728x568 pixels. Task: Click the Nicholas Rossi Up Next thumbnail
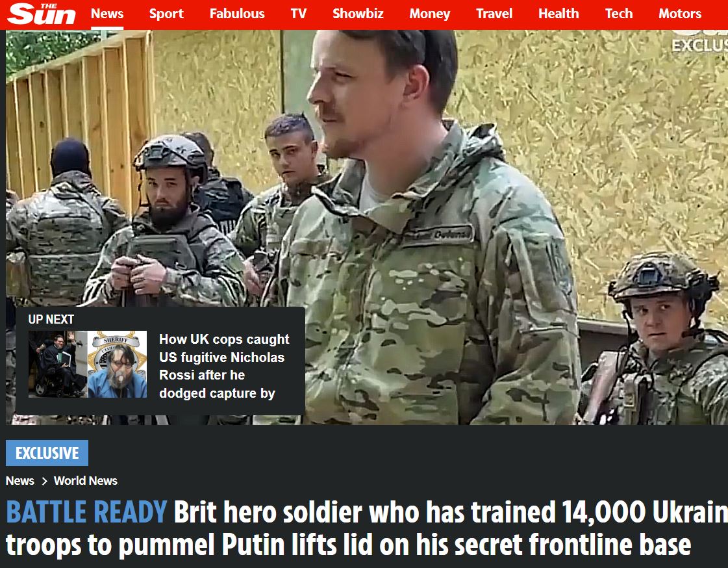(88, 364)
